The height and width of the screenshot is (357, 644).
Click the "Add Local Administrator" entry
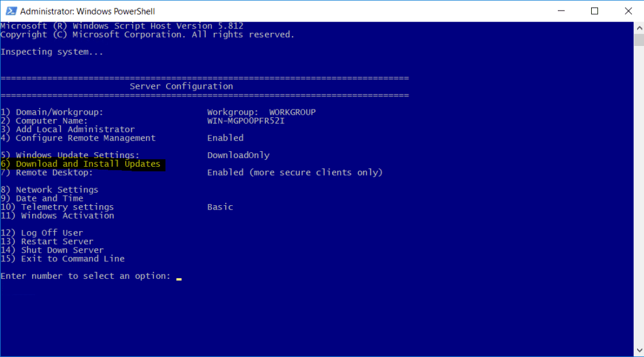[x=75, y=129]
